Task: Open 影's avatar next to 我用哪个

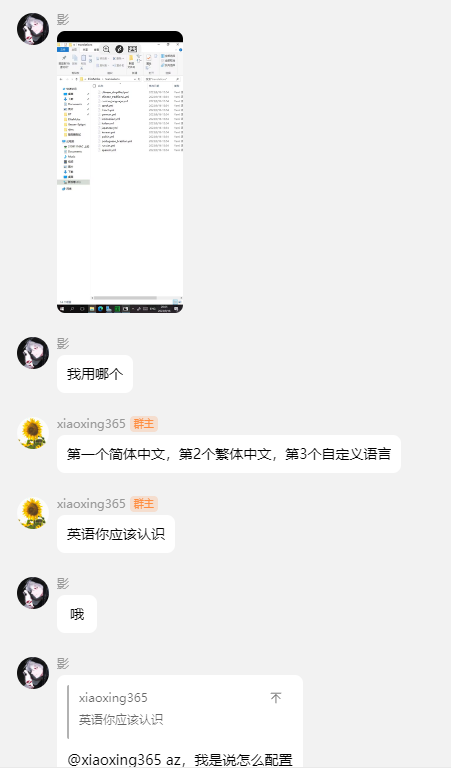Action: pyautogui.click(x=33, y=353)
